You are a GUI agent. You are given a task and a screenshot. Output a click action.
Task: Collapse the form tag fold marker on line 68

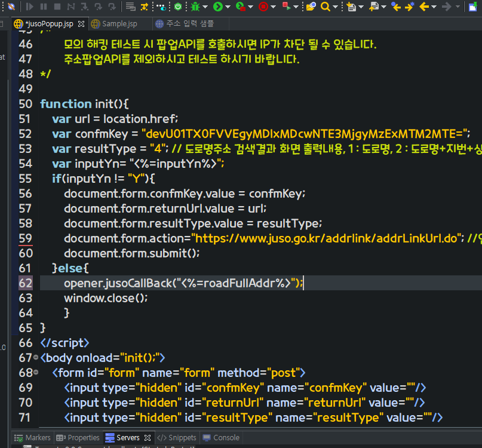36,372
